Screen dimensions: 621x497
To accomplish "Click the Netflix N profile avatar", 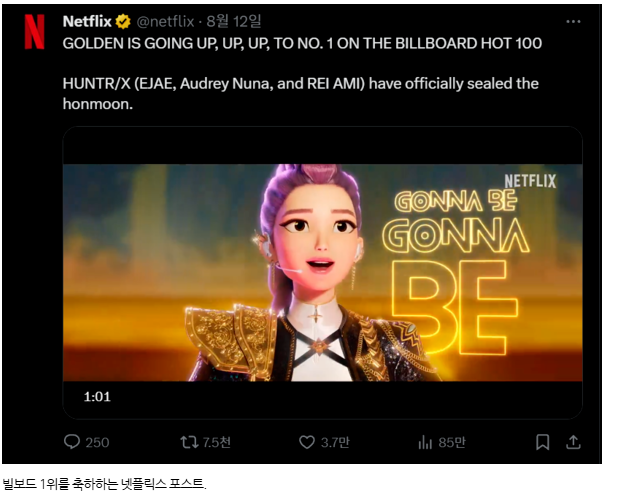I will (x=34, y=32).
